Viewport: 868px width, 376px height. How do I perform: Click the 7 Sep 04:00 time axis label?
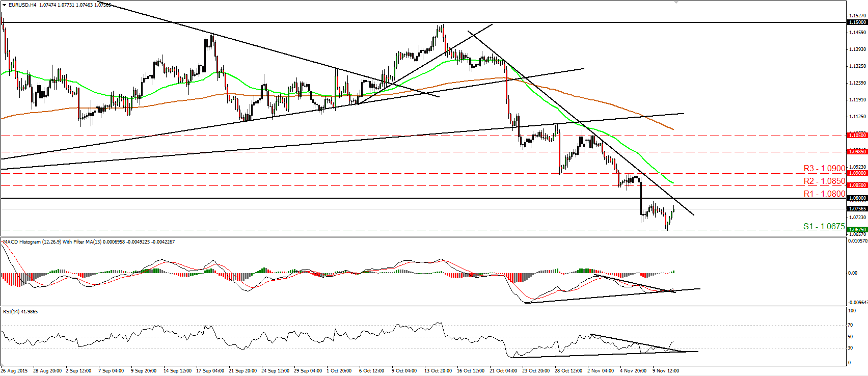pos(111,370)
